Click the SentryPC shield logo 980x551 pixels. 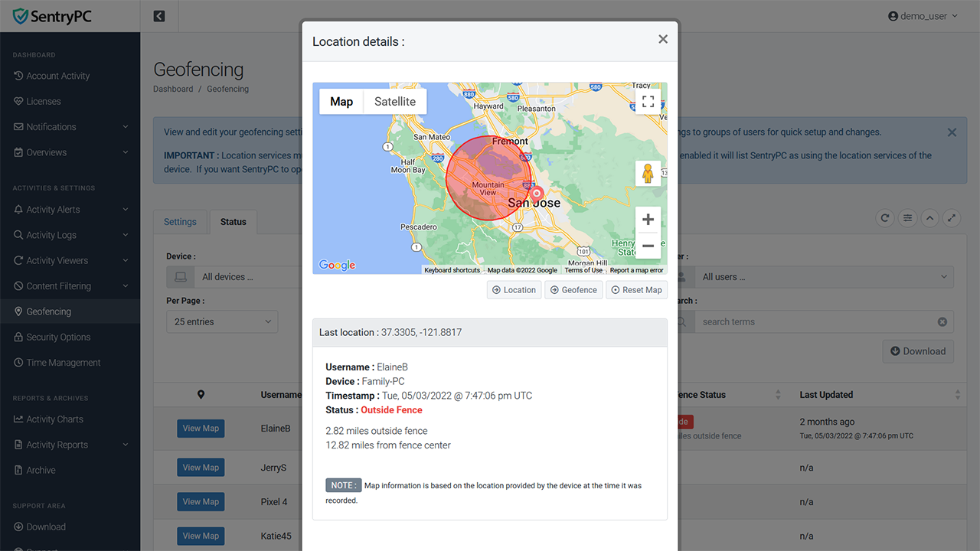point(21,16)
